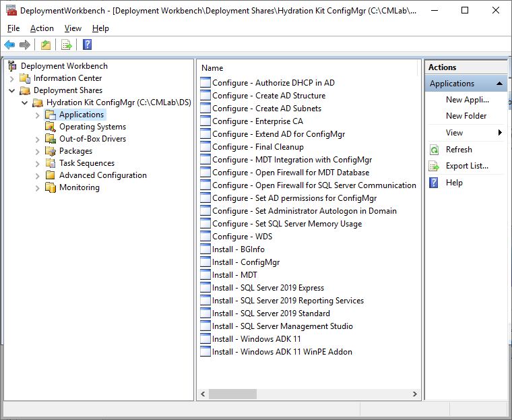512x420 pixels.
Task: Expand the Task Sequences node
Action: tap(38, 163)
